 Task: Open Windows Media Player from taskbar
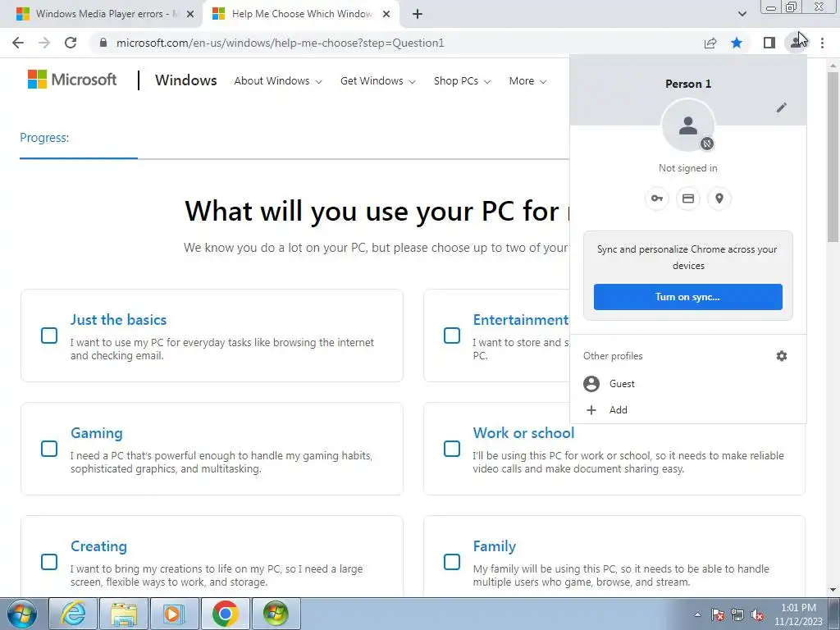point(175,614)
